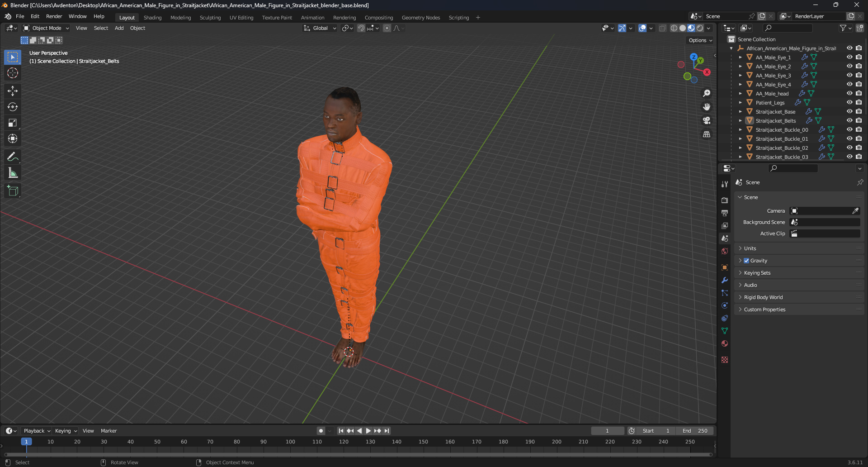Screen dimensions: 868x467
Task: Open the Render properties tab
Action: [725, 200]
